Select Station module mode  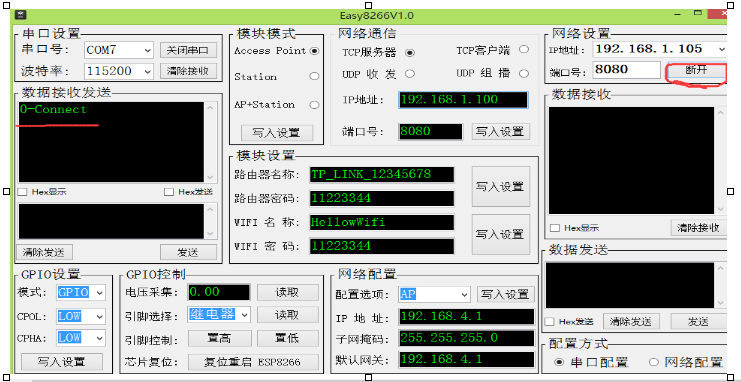coord(314,76)
